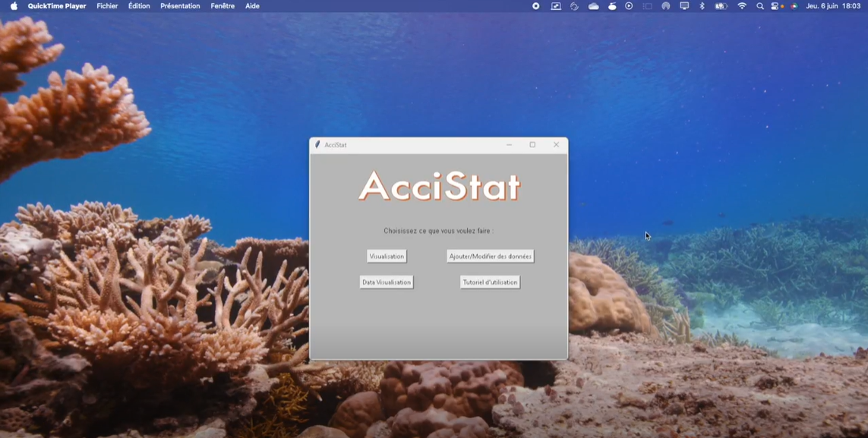Maximize the AcciStat window
Screen dimensions: 868x438
532,145
